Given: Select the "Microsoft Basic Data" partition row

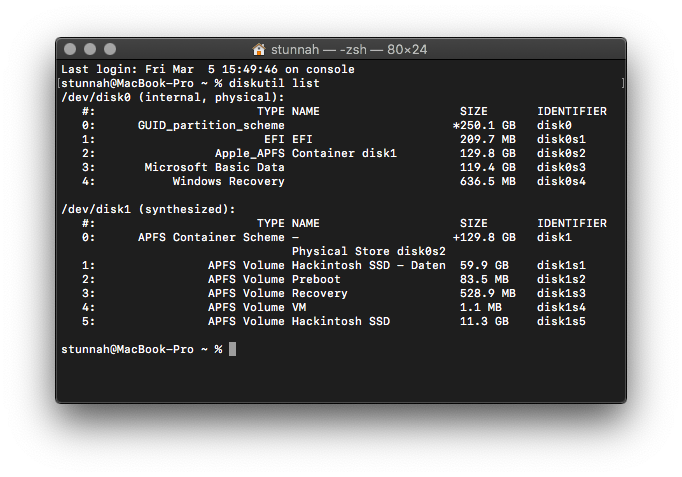Looking at the screenshot, I should [x=215, y=167].
